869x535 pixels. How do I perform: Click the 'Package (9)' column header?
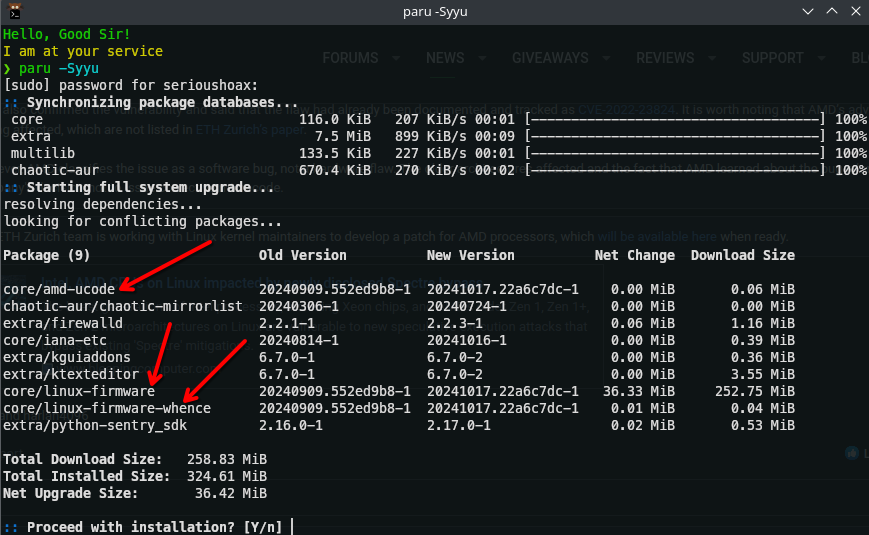point(47,256)
